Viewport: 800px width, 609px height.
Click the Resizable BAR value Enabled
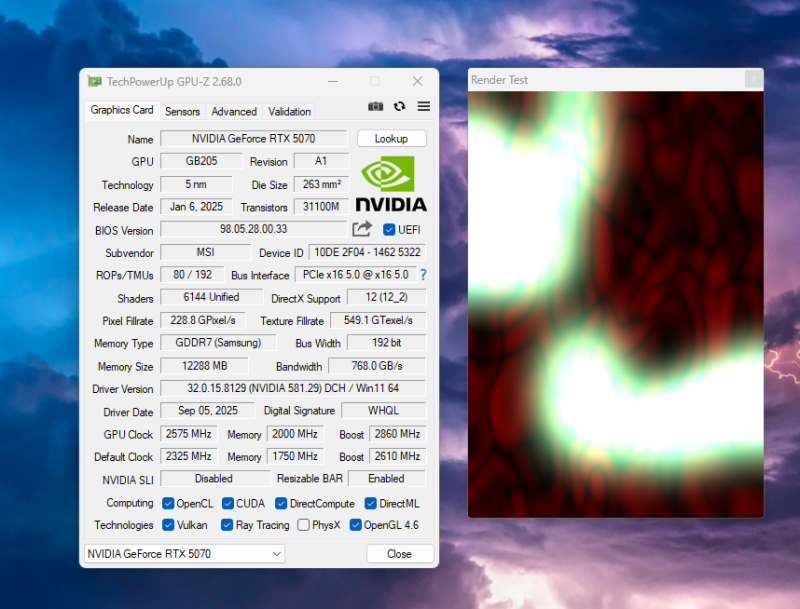pos(387,479)
